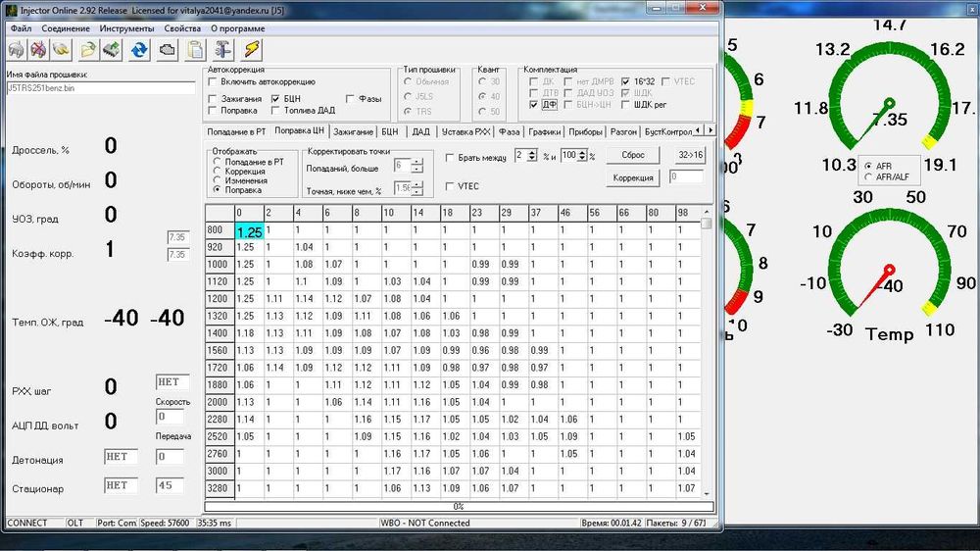Open firmware file with the folder icon
Image resolution: width=980 pixels, height=551 pixels.
[x=88, y=49]
